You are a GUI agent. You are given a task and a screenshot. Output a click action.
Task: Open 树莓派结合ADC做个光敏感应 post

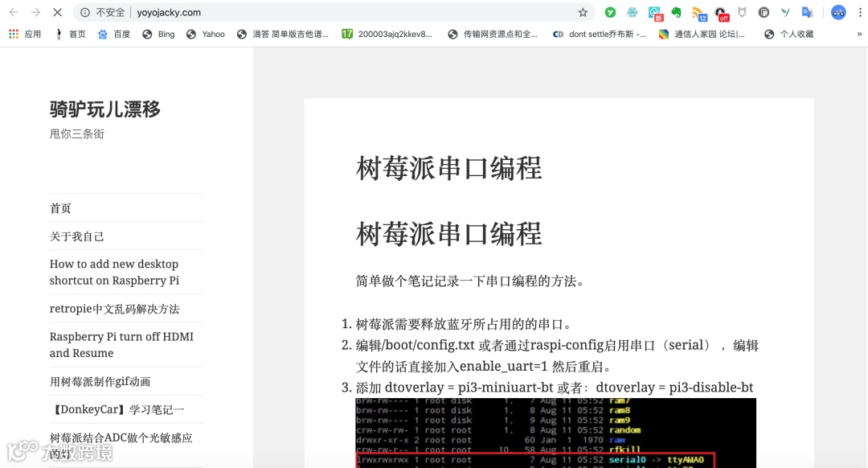click(121, 445)
